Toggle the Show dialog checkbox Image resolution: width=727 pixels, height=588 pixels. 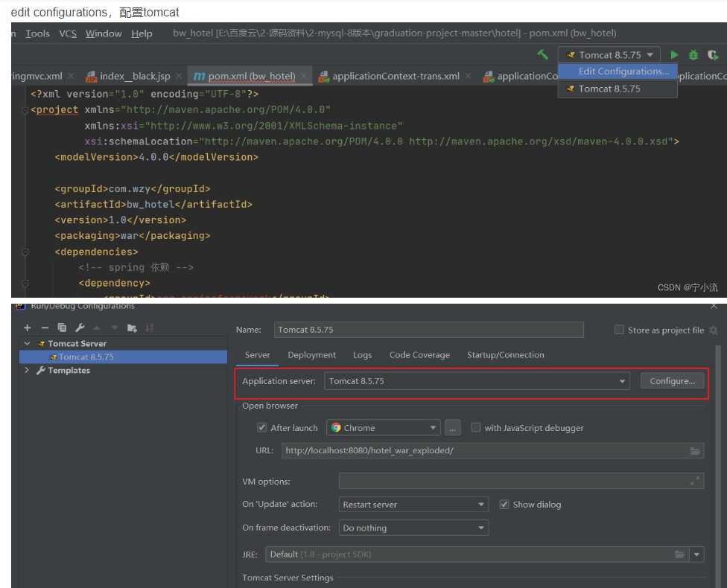(x=504, y=504)
